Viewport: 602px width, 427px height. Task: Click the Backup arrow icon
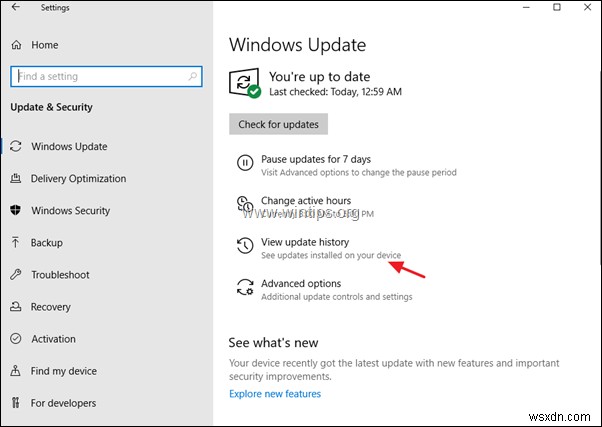16,243
